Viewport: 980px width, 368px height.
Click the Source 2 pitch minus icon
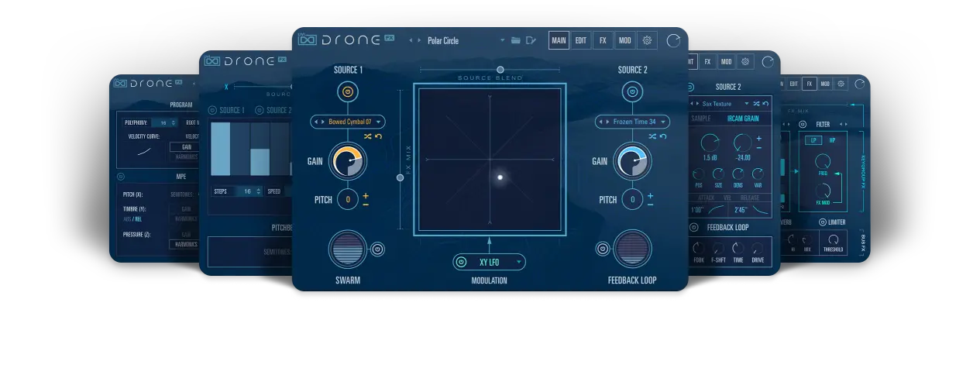tap(650, 205)
